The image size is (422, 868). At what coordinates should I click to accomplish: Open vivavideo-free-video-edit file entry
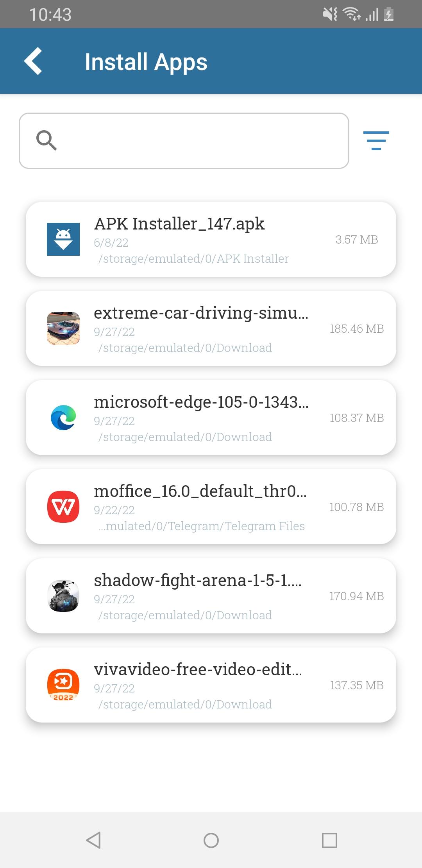point(198,670)
